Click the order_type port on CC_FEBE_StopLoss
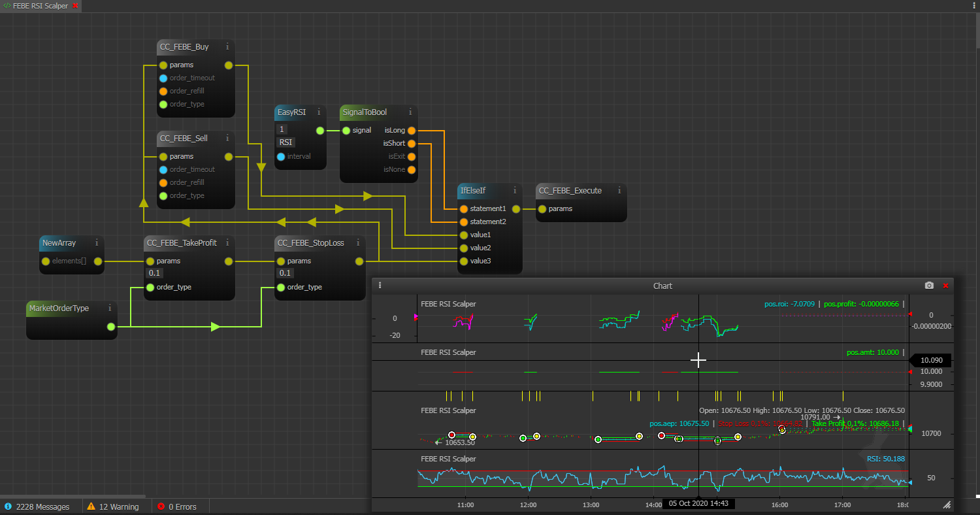 point(281,287)
